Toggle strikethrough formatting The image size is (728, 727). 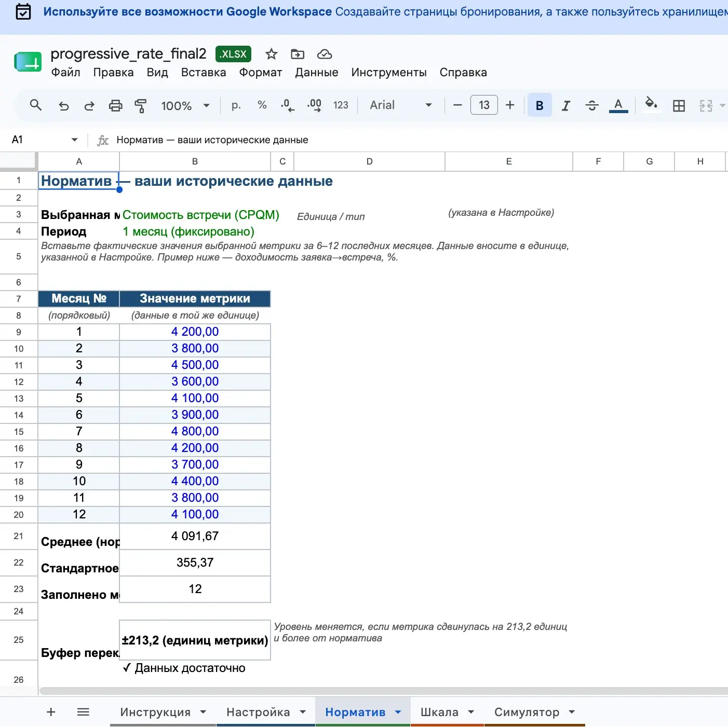(x=592, y=106)
